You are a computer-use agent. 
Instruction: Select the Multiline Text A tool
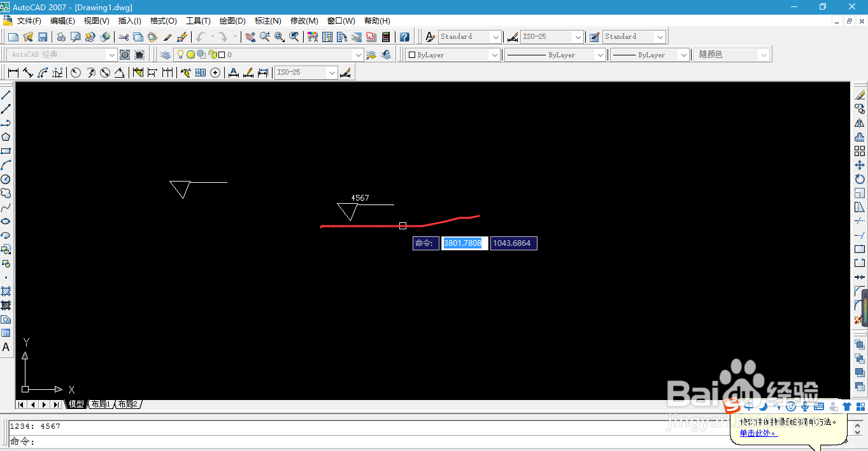point(6,347)
